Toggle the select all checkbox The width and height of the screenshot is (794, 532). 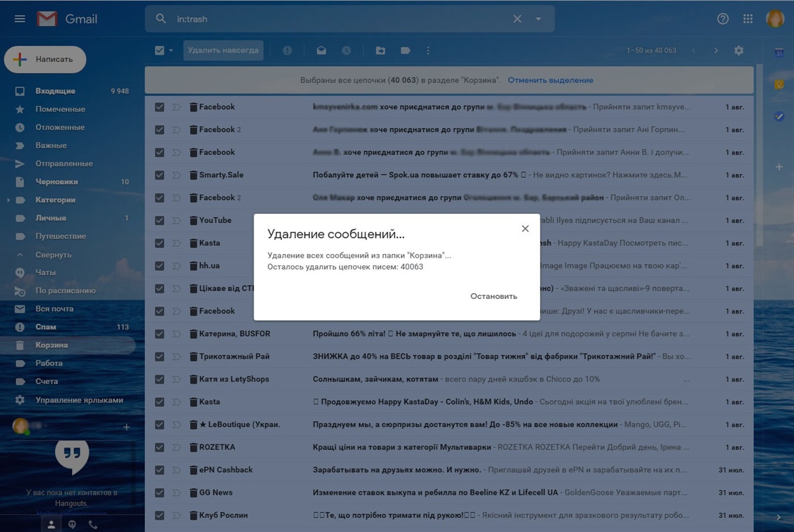(159, 51)
